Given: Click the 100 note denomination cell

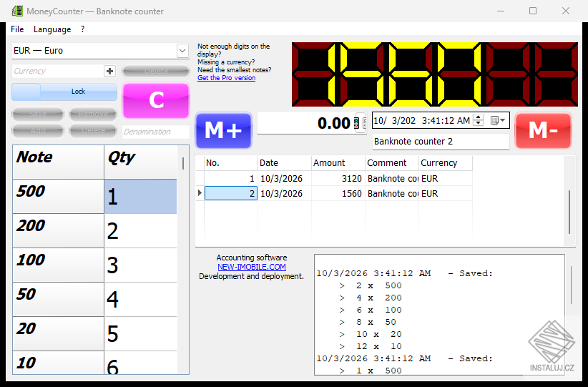Looking at the screenshot, I should (x=59, y=265).
